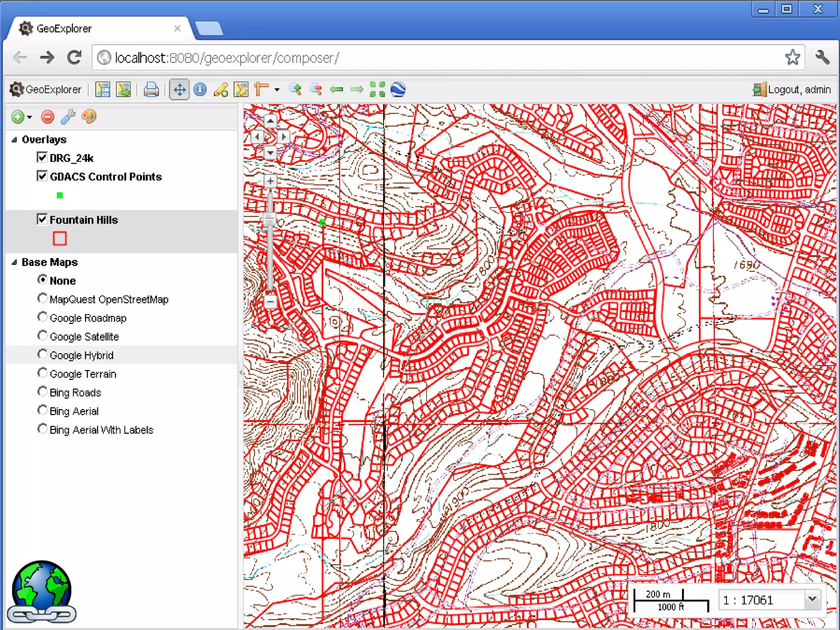The width and height of the screenshot is (840, 630).
Task: Click the Create new feature pencil icon
Action: click(x=221, y=89)
